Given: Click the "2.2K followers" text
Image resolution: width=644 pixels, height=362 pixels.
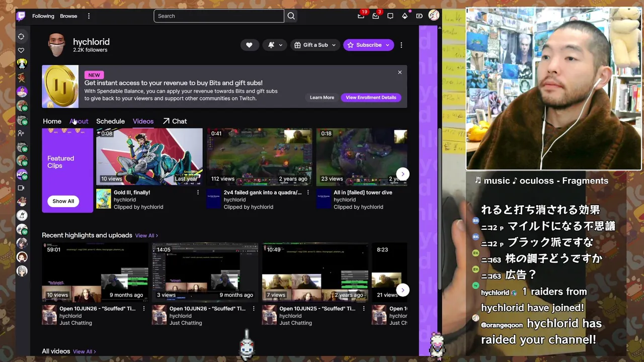Looking at the screenshot, I should [x=90, y=50].
